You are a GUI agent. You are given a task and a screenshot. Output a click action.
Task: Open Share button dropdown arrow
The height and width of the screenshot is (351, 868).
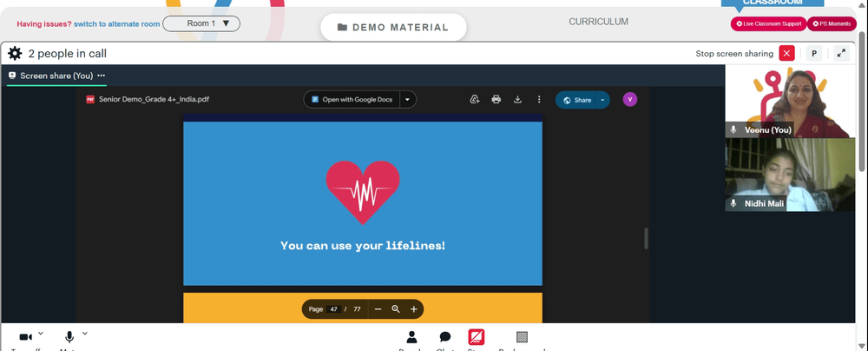602,100
